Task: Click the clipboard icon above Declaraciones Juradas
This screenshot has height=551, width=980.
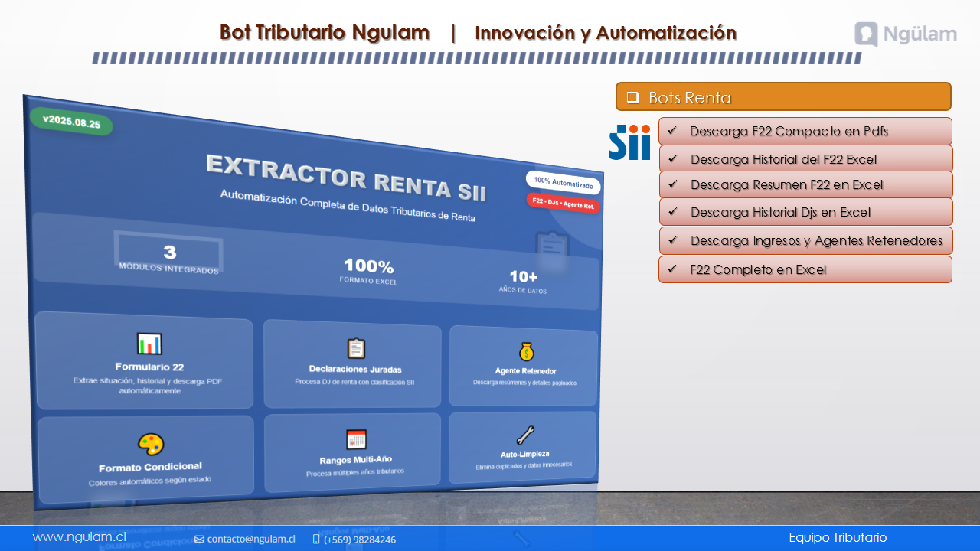Action: coord(356,349)
